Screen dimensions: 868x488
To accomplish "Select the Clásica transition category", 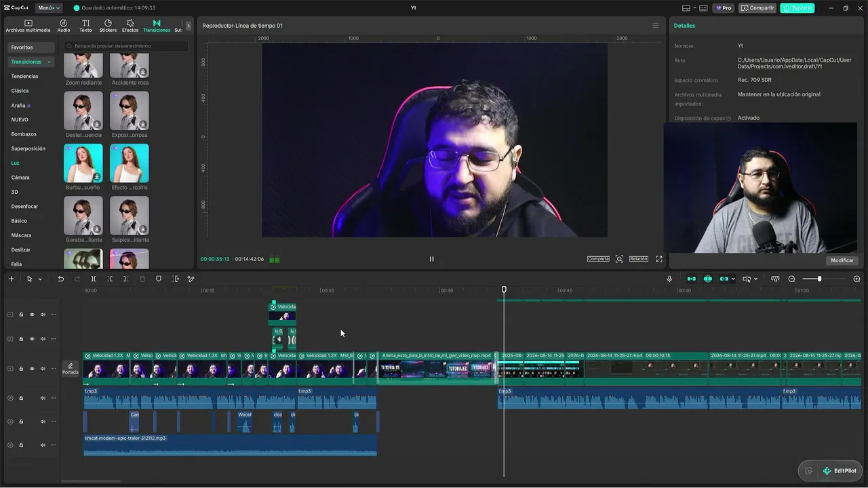I will pyautogui.click(x=20, y=91).
